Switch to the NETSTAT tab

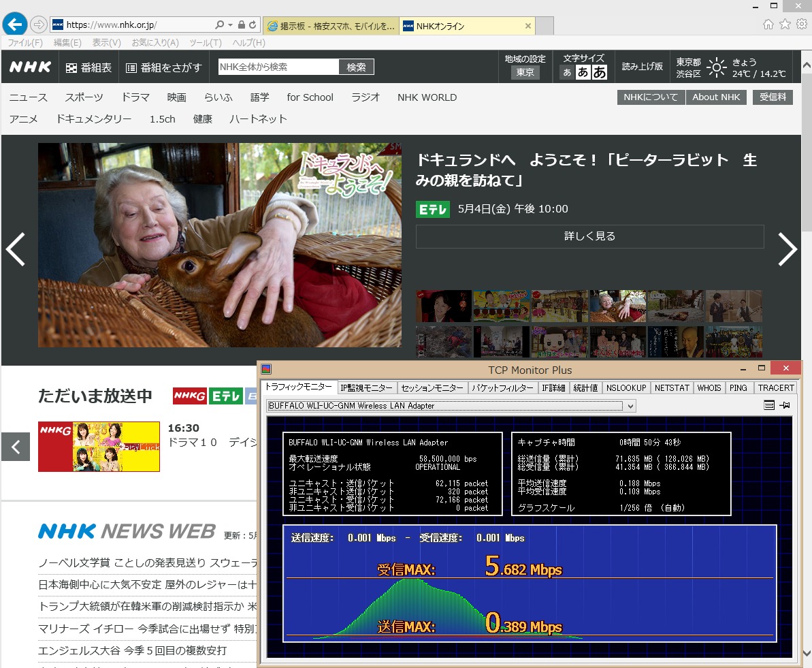click(671, 387)
